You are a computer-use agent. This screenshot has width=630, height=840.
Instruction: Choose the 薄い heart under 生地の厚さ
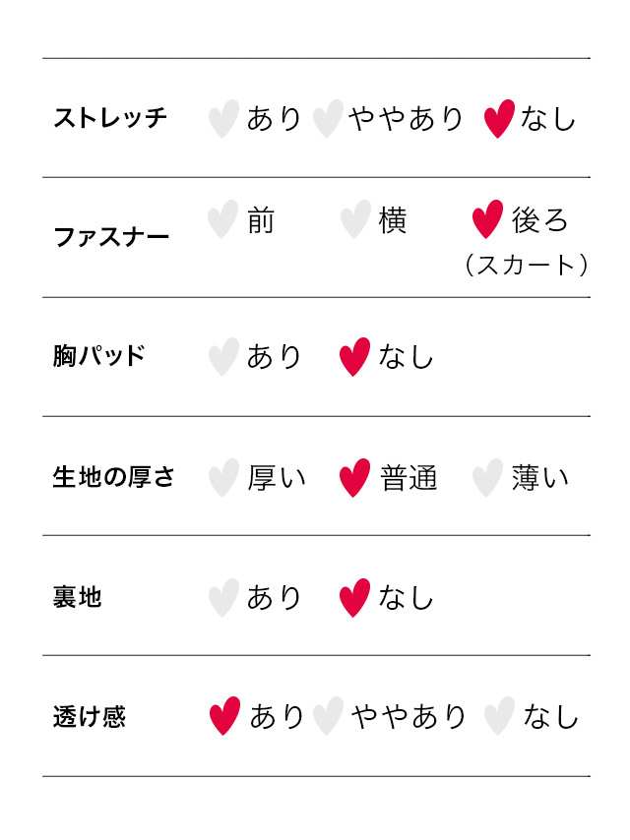[x=486, y=478]
